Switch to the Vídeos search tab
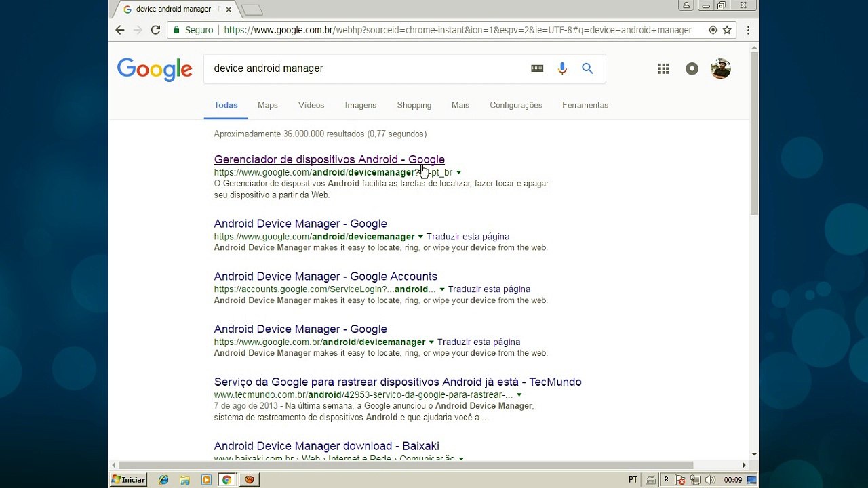868x488 pixels. [x=311, y=105]
